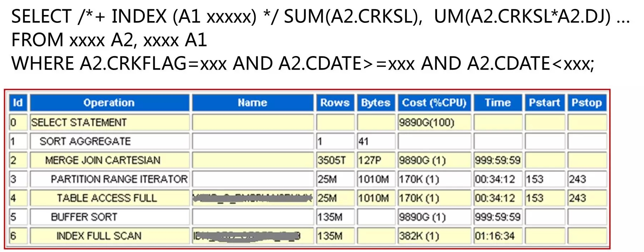The image size is (644, 252).
Task: Click the 01:16:34 time cell
Action: 498,236
